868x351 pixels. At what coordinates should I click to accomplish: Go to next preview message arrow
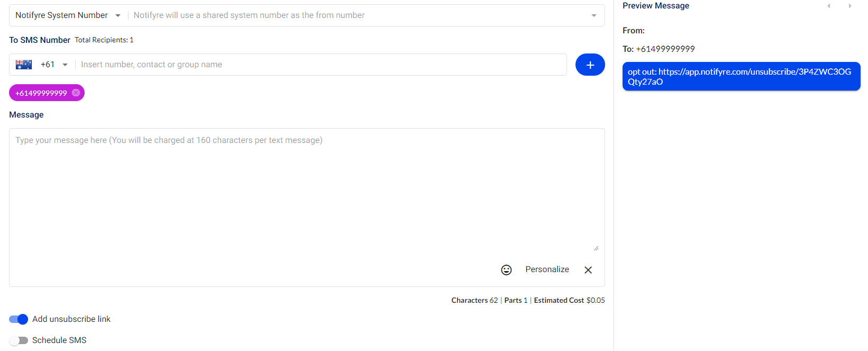[x=850, y=6]
